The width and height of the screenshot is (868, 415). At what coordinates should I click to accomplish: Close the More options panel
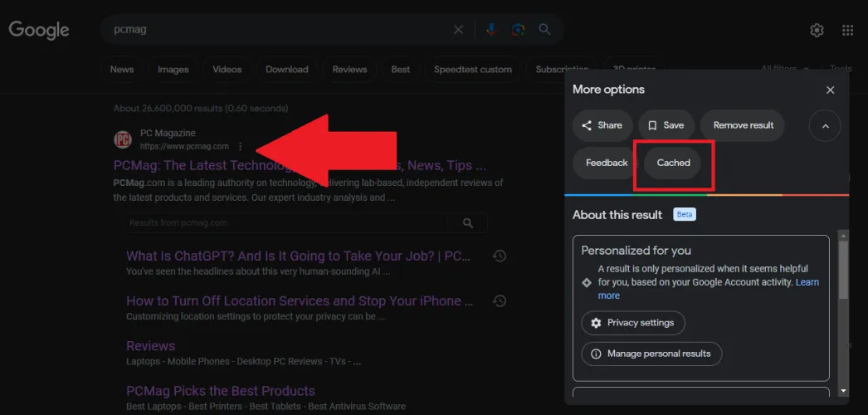tap(830, 90)
